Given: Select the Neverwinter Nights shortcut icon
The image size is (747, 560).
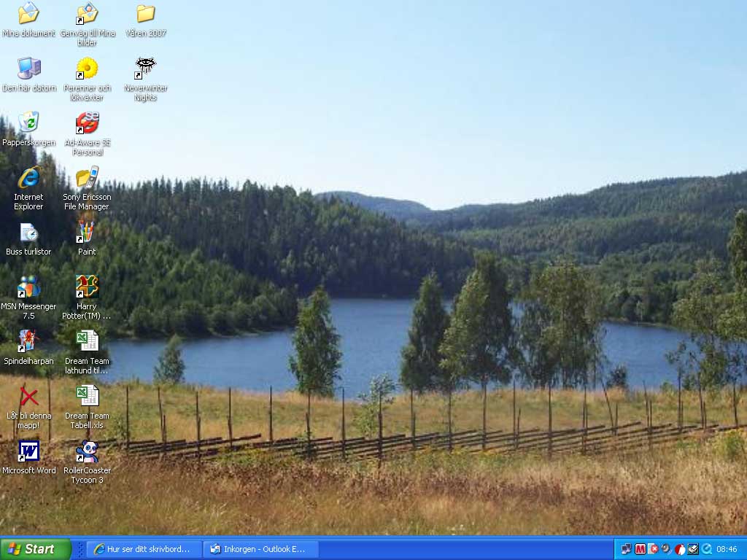Looking at the screenshot, I should click(x=145, y=68).
